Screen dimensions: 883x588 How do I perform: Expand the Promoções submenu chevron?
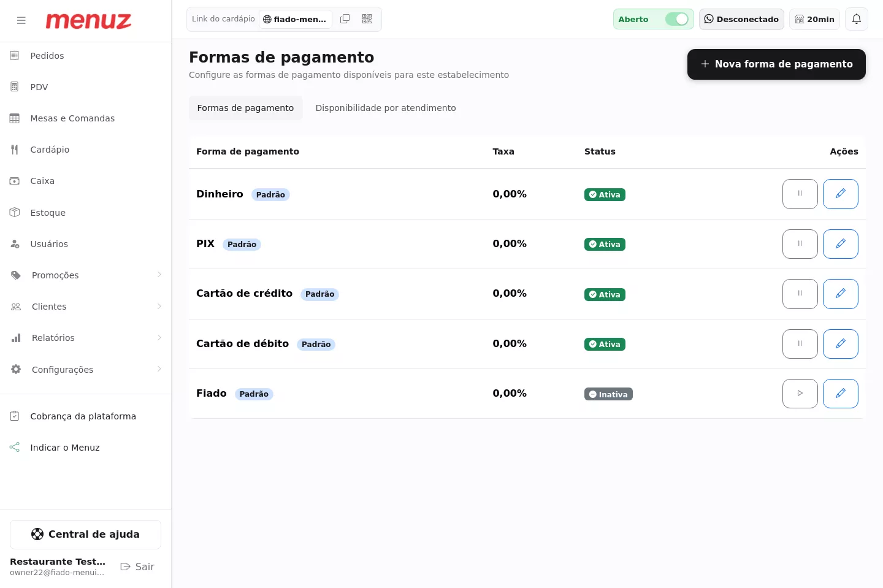point(159,275)
